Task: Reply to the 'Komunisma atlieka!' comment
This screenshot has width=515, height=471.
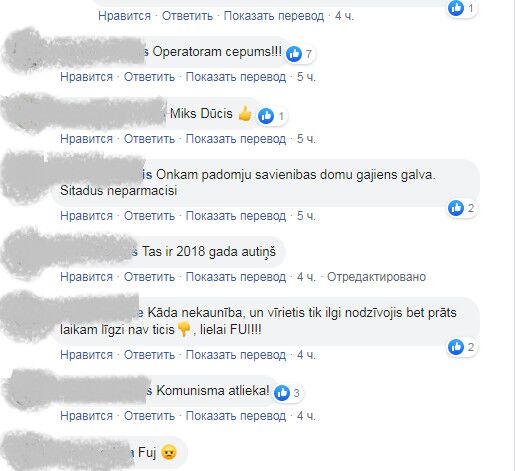Action: (149, 416)
